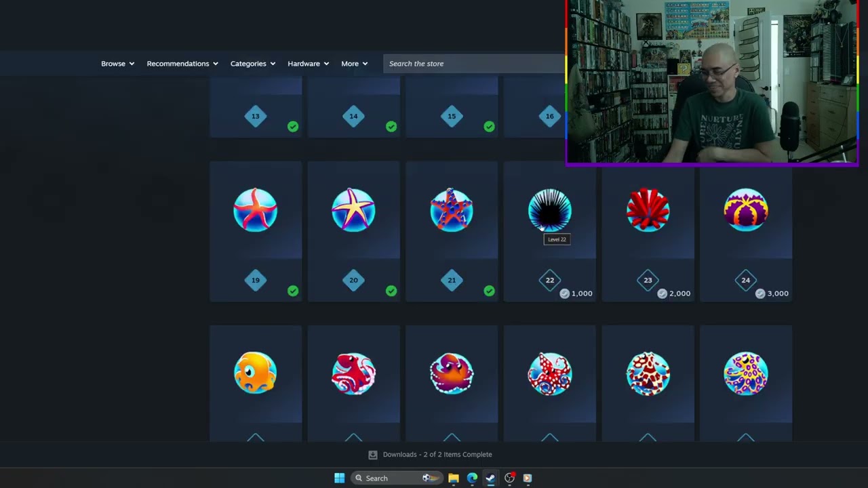Click the 3,000 points cost
The width and height of the screenshot is (868, 488).
click(778, 293)
